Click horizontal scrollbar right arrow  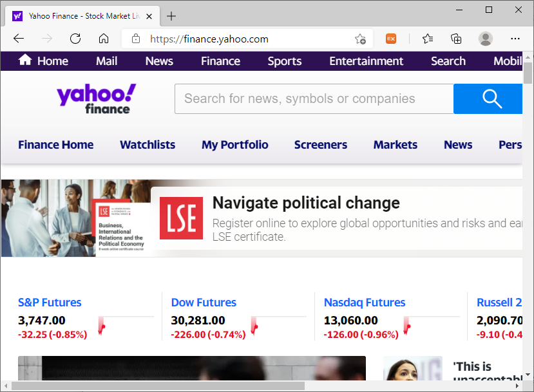coord(517,386)
